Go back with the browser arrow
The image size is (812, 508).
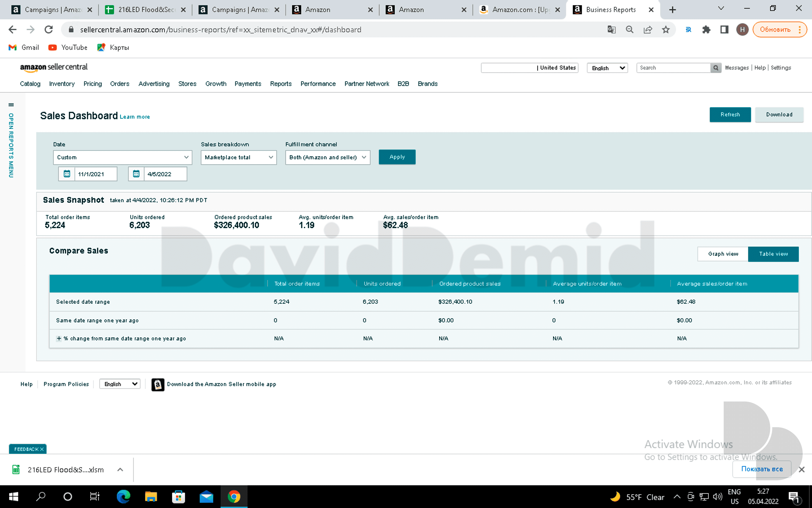[x=12, y=30]
